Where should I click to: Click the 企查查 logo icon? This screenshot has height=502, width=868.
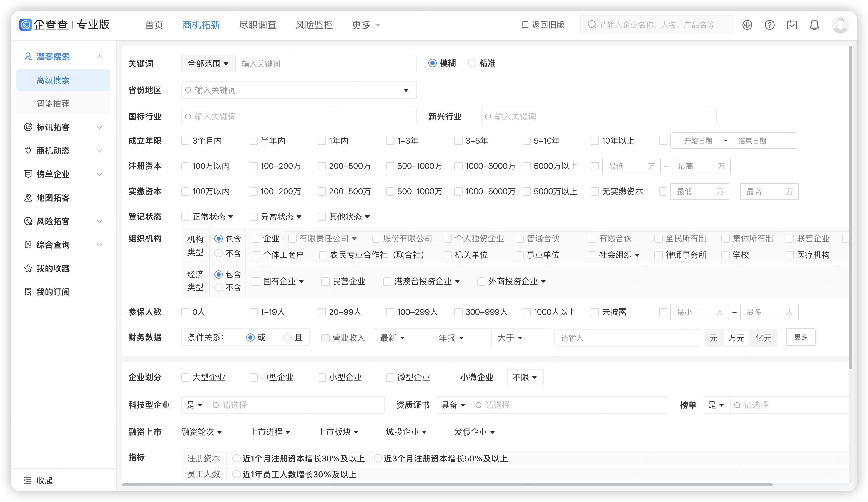[x=25, y=24]
